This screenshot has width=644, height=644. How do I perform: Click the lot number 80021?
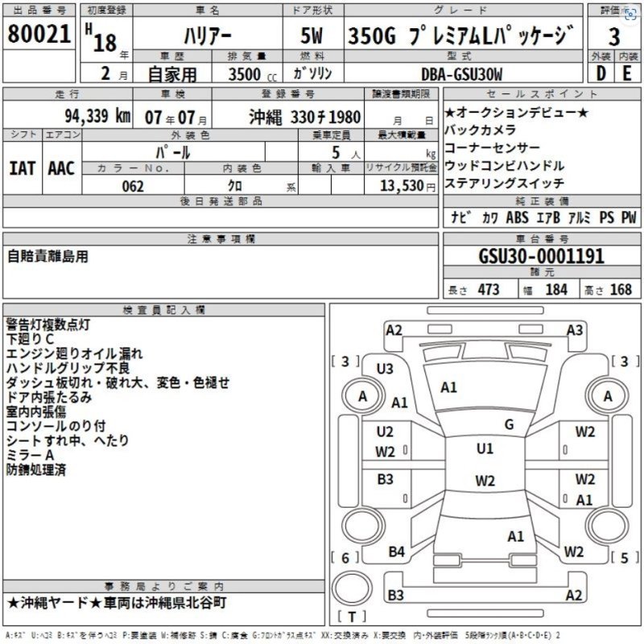[x=39, y=35]
